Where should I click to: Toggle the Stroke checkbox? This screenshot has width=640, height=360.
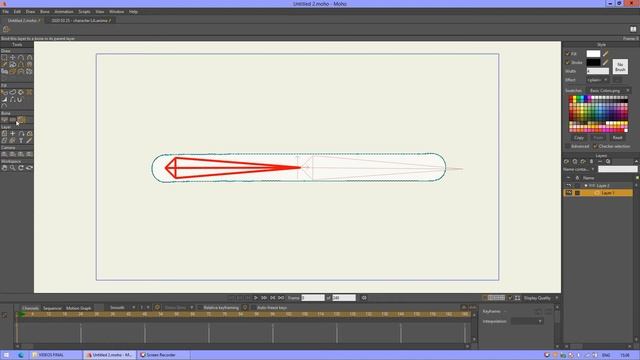point(567,62)
